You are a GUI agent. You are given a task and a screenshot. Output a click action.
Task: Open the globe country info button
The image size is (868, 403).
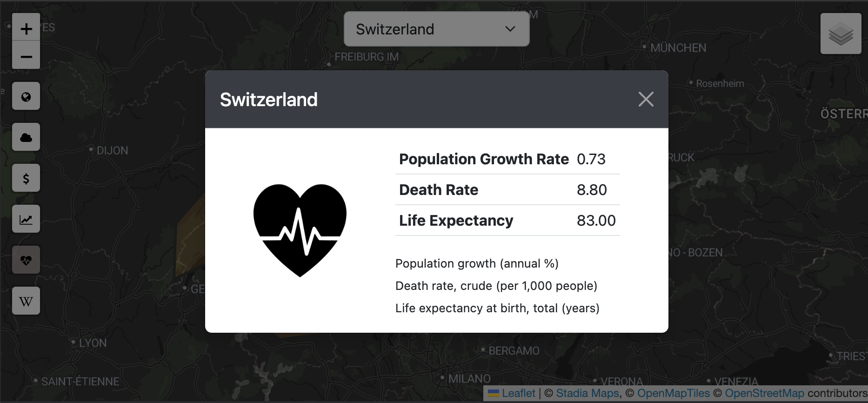(26, 96)
